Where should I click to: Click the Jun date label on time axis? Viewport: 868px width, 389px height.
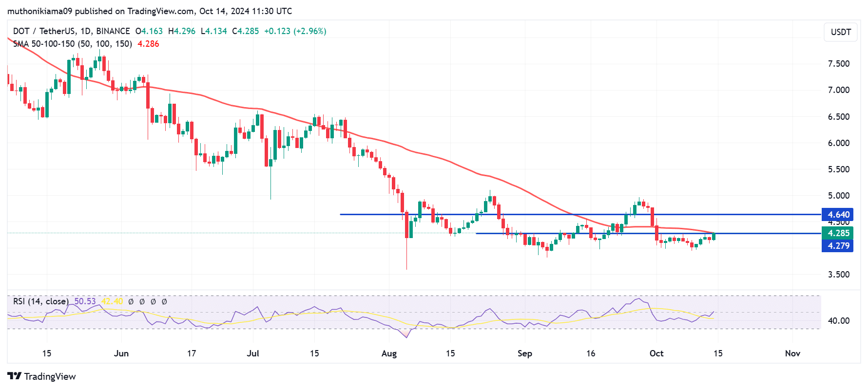coord(121,353)
